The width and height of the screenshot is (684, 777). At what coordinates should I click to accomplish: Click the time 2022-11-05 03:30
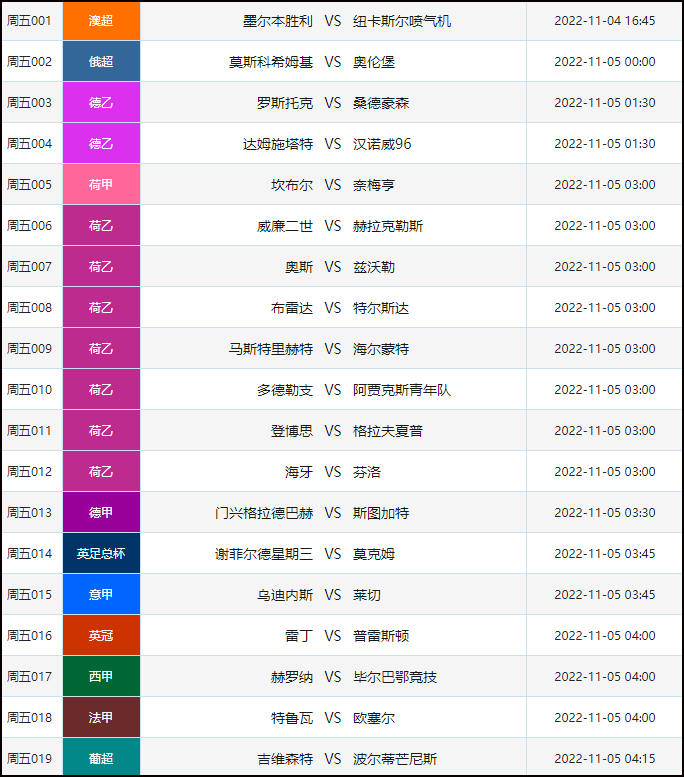605,512
